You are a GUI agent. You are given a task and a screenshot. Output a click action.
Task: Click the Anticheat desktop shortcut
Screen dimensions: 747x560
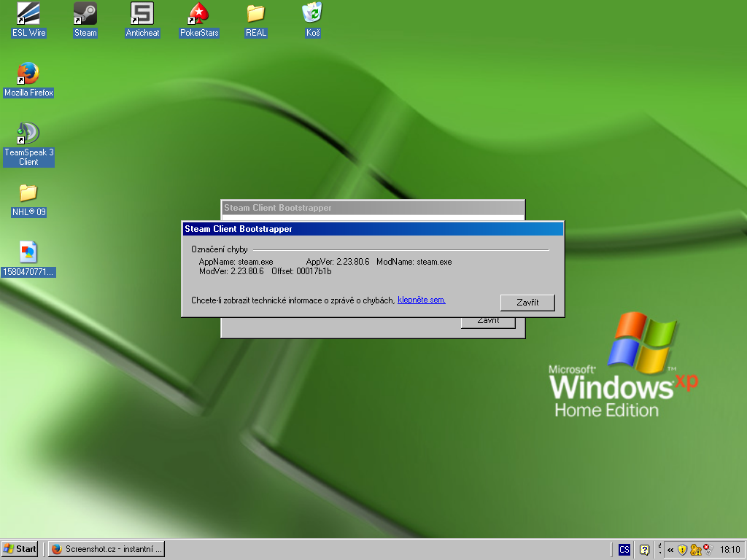click(142, 14)
